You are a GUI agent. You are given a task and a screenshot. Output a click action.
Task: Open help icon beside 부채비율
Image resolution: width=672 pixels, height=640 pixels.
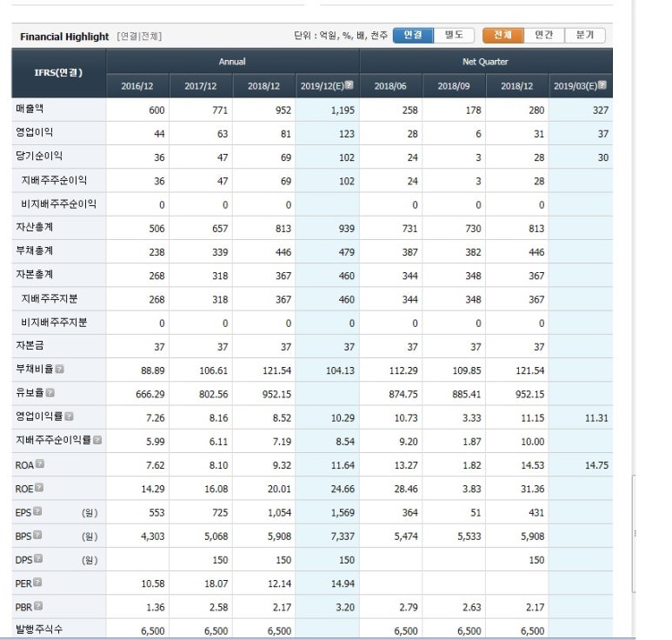(60, 369)
